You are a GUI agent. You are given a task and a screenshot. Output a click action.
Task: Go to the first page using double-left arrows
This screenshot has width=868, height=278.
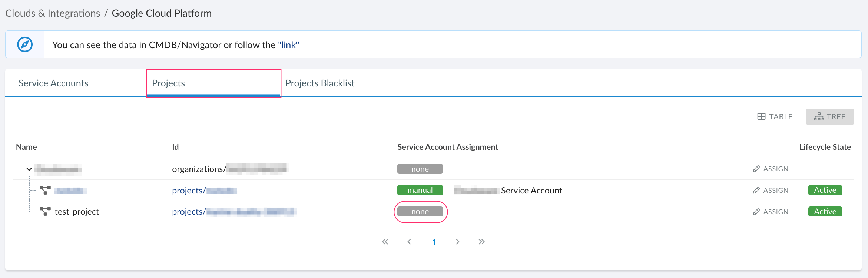click(x=385, y=242)
